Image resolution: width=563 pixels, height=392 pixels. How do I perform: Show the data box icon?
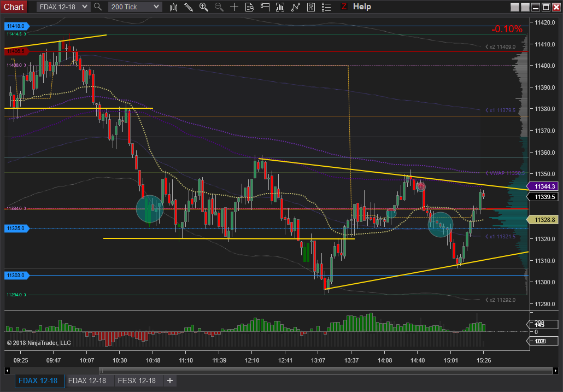250,7
